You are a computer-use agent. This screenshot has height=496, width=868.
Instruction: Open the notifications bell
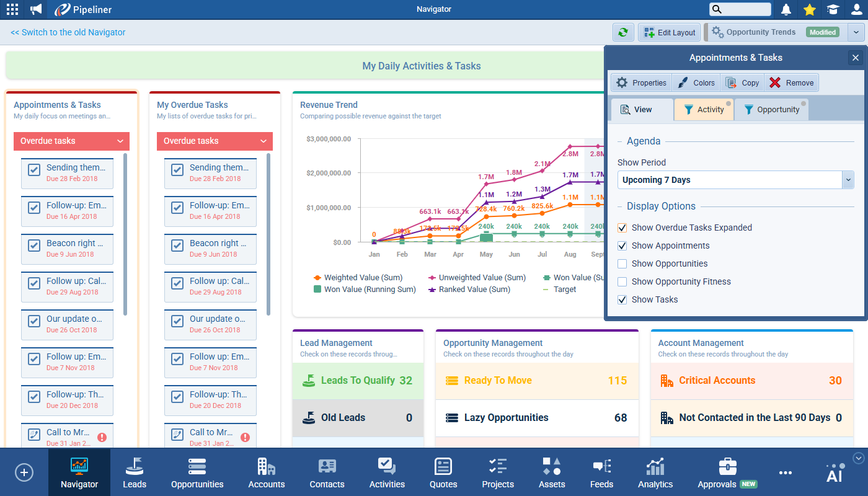[x=786, y=9]
